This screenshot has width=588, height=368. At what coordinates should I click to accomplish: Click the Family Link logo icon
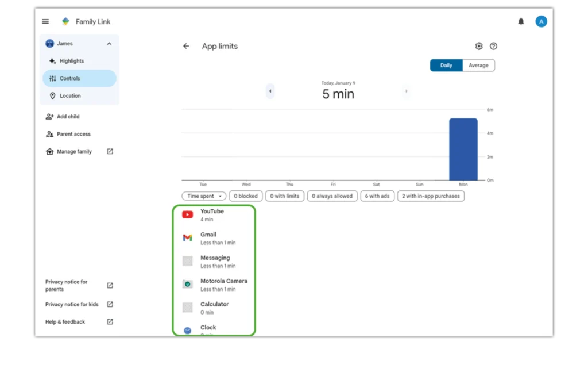point(65,21)
